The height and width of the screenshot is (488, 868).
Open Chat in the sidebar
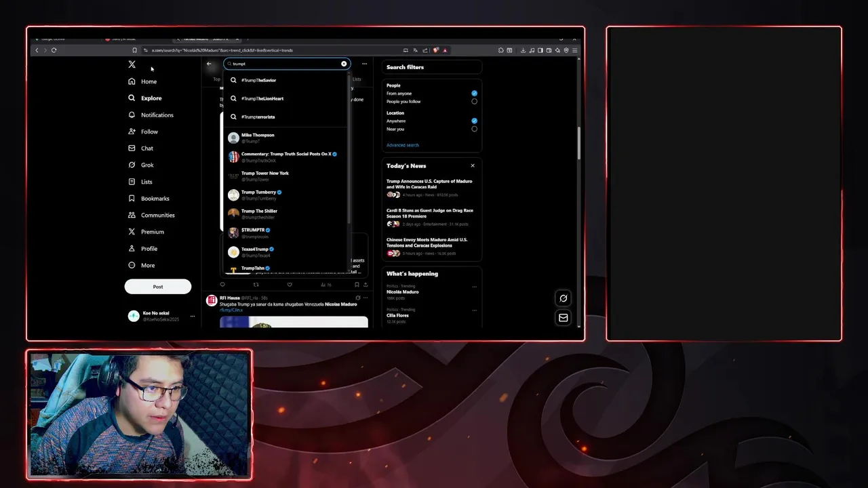pos(140,148)
